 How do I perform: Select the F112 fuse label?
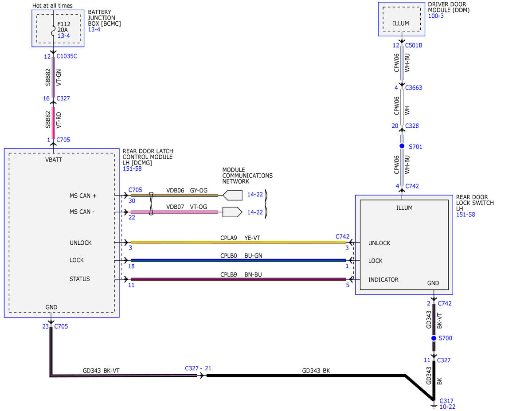tap(64, 24)
